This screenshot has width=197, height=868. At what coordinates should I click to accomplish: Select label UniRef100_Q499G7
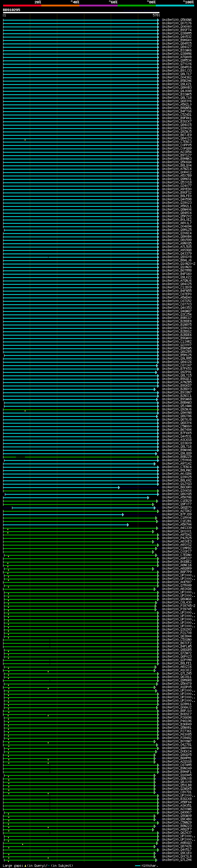pos(177,812)
